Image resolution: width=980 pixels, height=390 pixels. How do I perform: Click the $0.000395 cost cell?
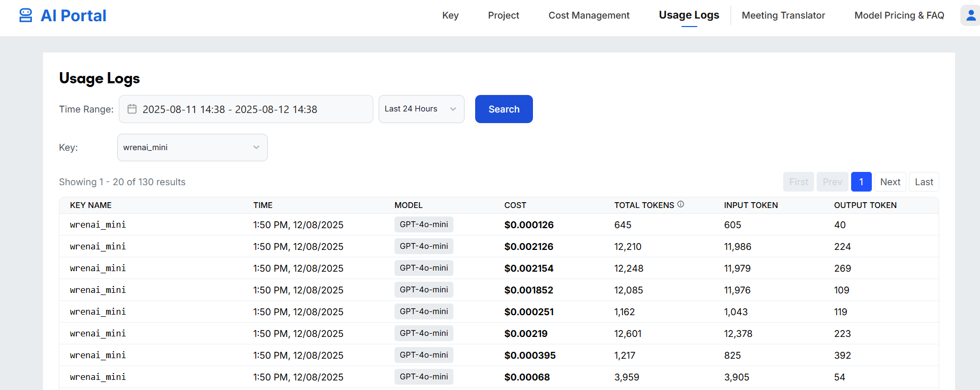(x=530, y=356)
